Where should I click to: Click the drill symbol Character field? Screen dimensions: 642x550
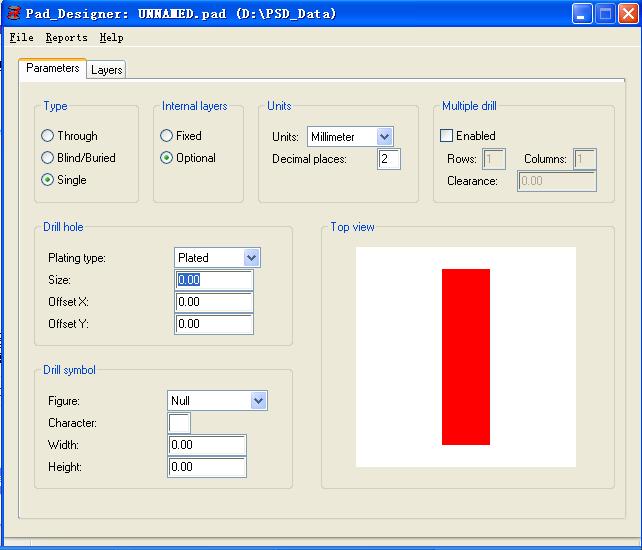coord(179,423)
